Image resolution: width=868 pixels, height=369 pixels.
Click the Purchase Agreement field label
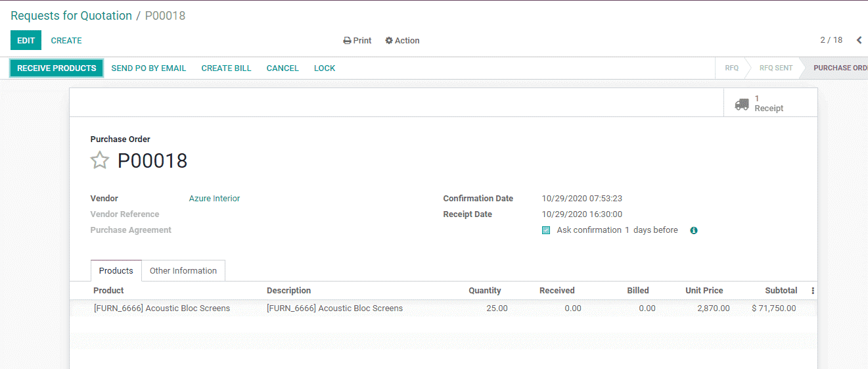pos(131,230)
